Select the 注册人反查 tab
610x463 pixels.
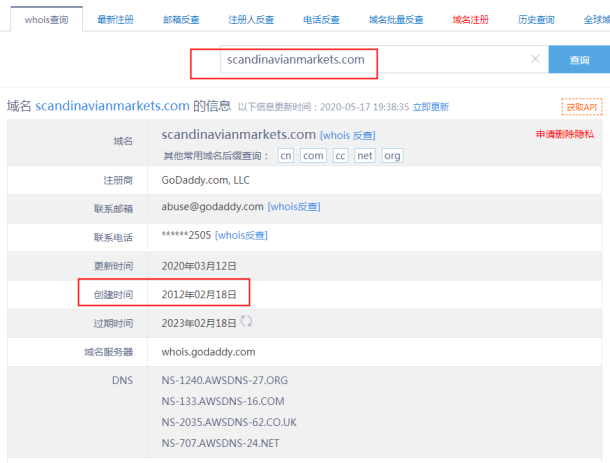click(251, 19)
